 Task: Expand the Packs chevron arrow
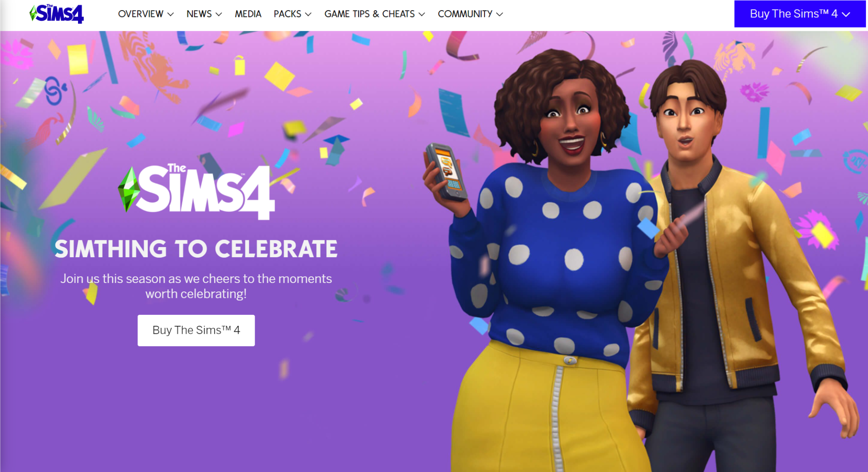coord(308,14)
